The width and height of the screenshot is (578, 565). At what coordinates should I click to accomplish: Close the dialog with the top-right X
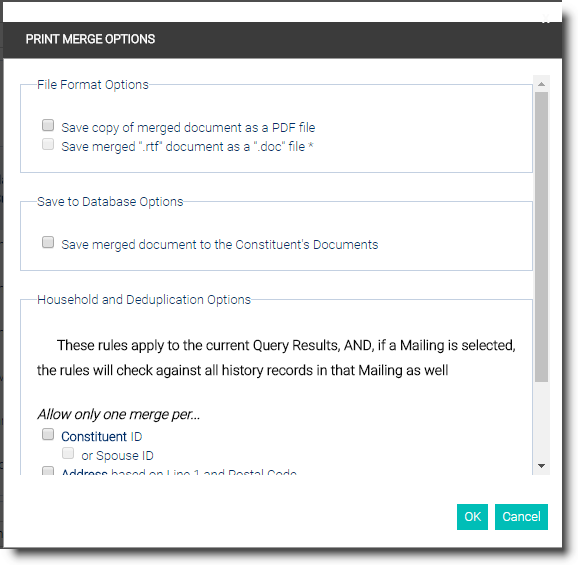(546, 19)
